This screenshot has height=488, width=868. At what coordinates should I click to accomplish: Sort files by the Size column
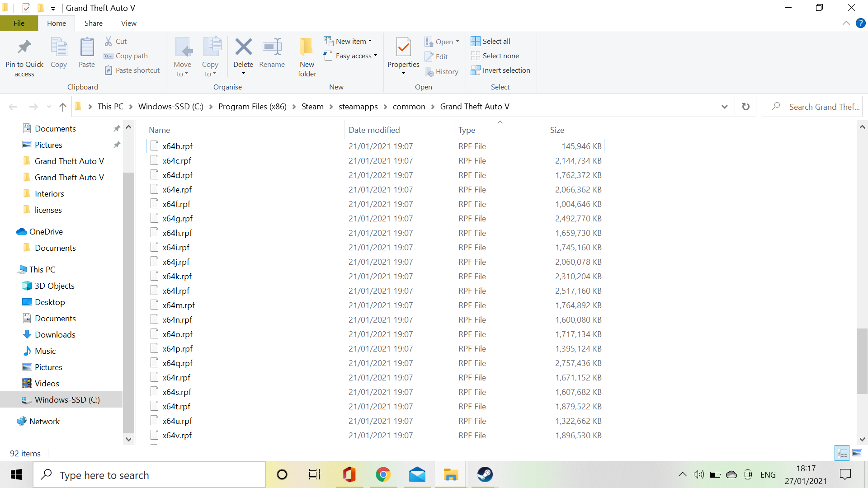557,130
